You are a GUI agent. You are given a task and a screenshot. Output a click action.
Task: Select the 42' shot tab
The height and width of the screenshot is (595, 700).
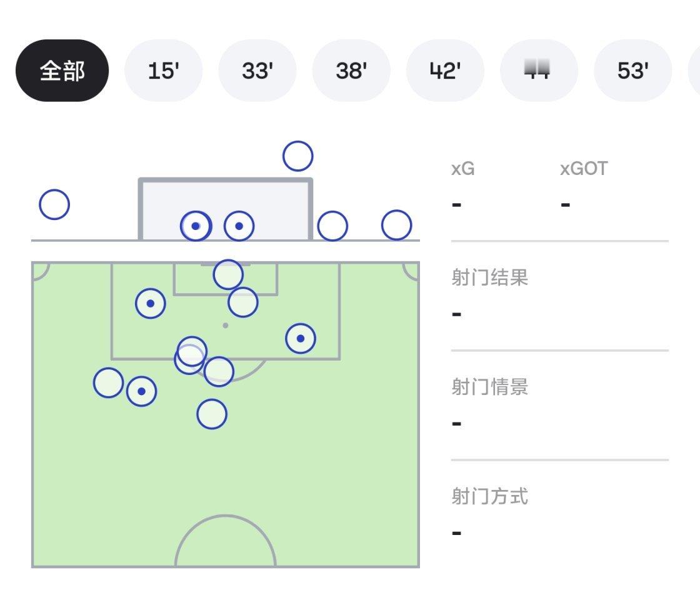coord(445,71)
